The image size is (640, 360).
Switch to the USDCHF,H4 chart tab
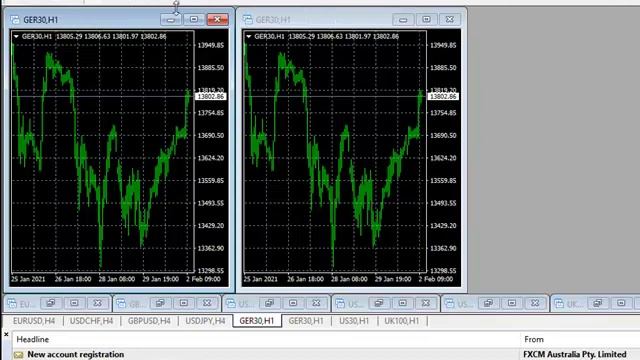[91, 321]
